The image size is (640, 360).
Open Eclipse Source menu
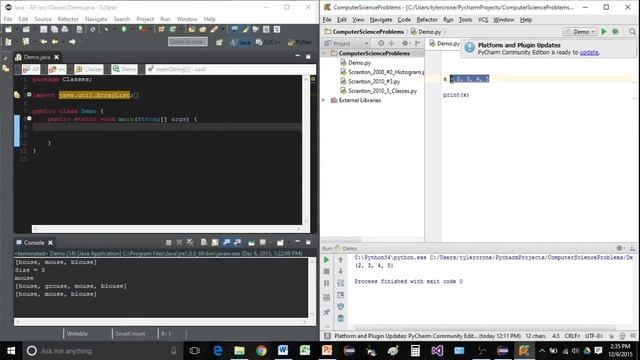[43, 19]
